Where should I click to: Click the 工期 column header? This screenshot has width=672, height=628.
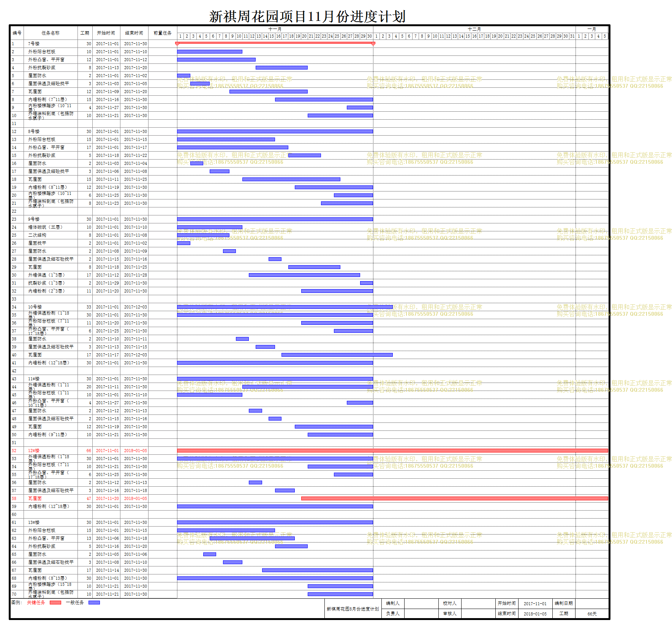(85, 33)
